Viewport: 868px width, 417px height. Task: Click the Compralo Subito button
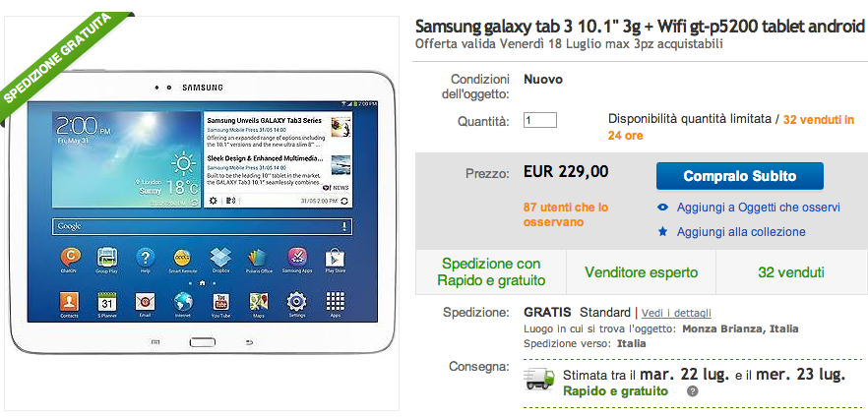tap(740, 176)
